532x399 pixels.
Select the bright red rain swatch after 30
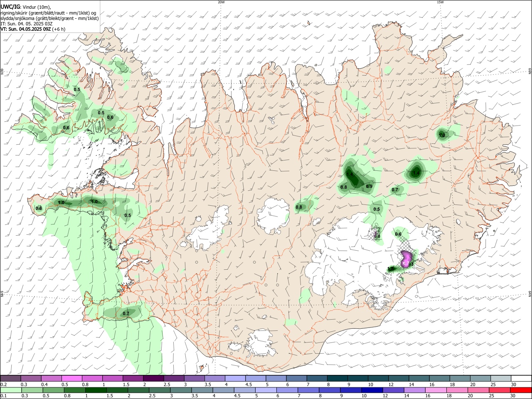[520, 390]
